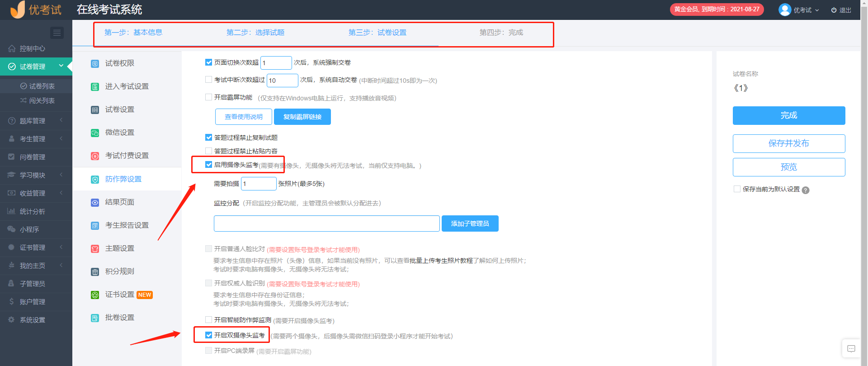Open the 优考试 user dropdown
The image size is (868, 366).
(x=806, y=10)
